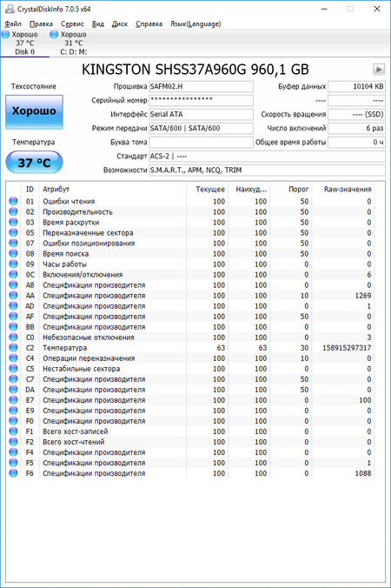This screenshot has width=391, height=588.
Task: Click the 37 °C temperature button
Action: [34, 163]
